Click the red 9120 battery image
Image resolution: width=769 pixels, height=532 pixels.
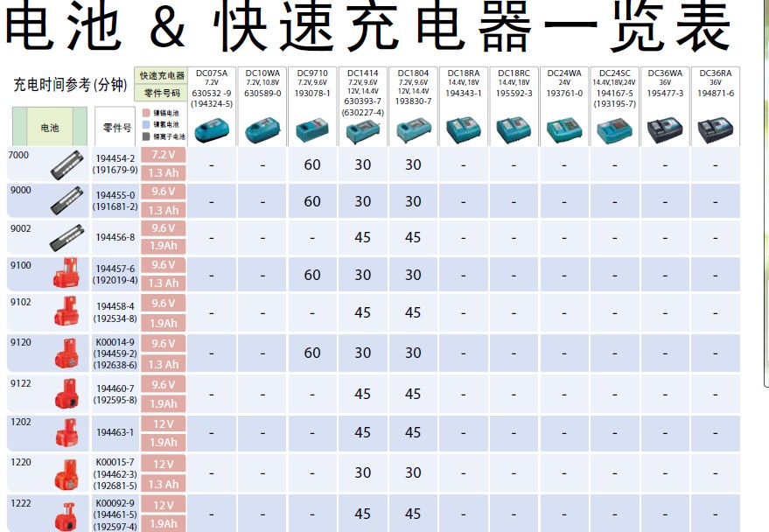click(66, 353)
